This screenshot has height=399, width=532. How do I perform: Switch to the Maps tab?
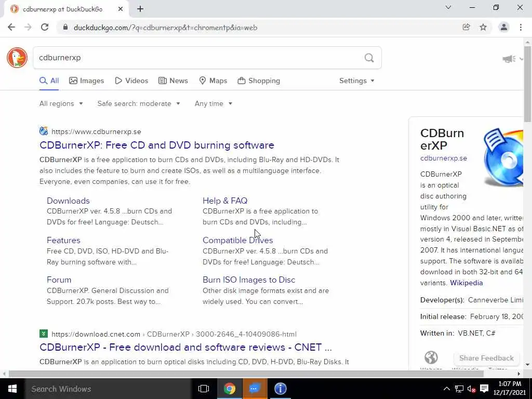(x=213, y=81)
